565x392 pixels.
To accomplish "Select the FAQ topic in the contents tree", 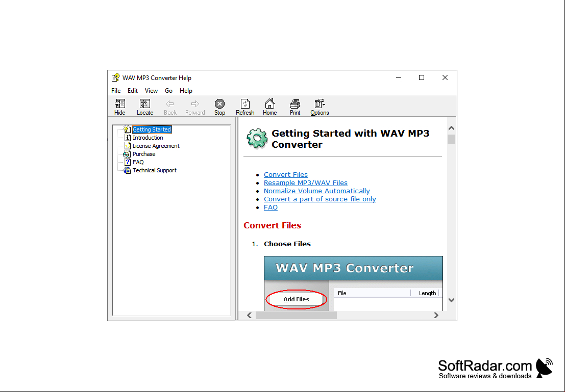I will point(138,162).
